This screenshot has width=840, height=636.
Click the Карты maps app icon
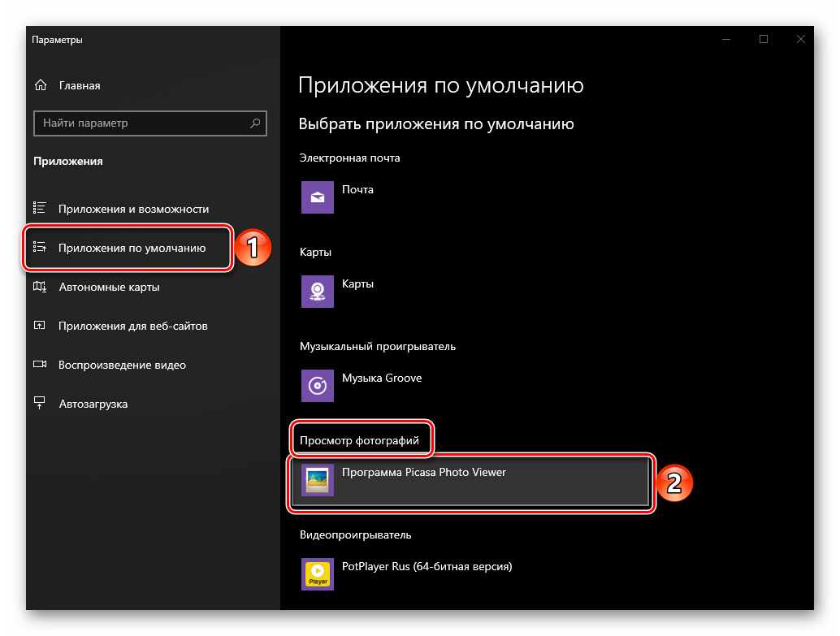pyautogui.click(x=317, y=292)
